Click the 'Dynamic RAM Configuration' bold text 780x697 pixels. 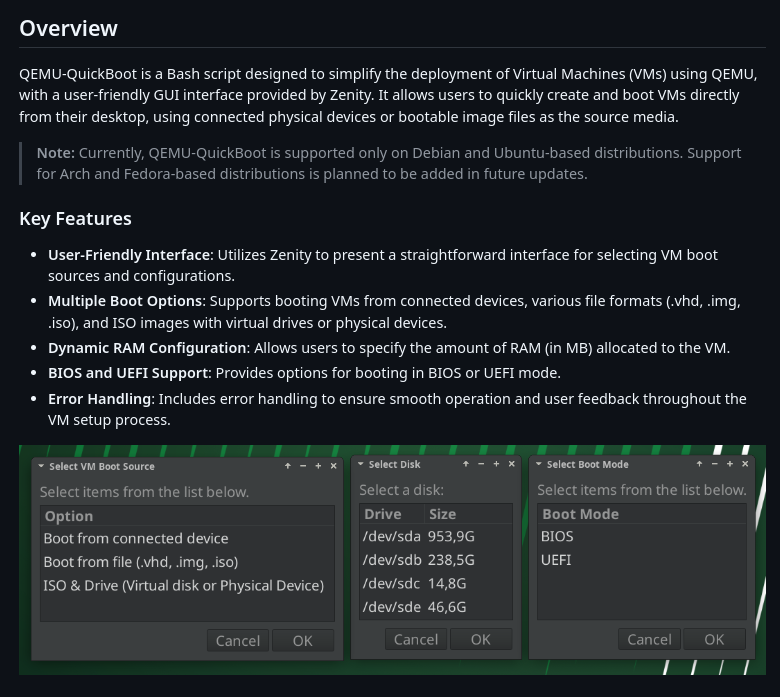(147, 348)
